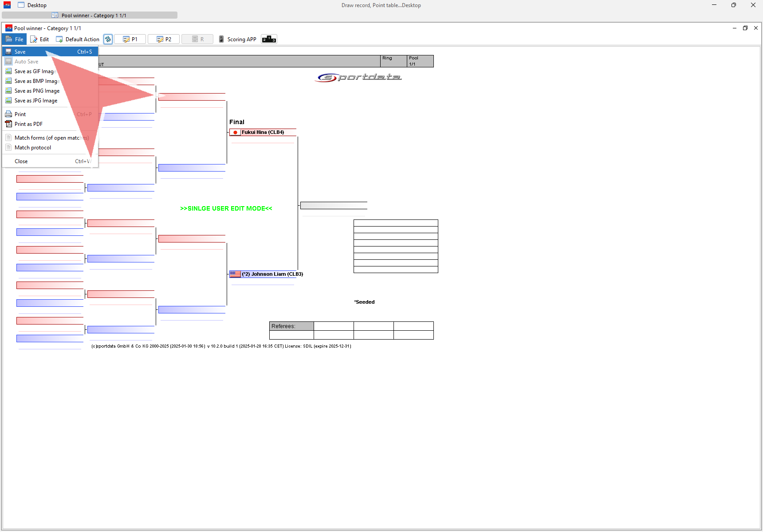Click the P2 toolbar button
The height and width of the screenshot is (532, 763).
tap(164, 39)
